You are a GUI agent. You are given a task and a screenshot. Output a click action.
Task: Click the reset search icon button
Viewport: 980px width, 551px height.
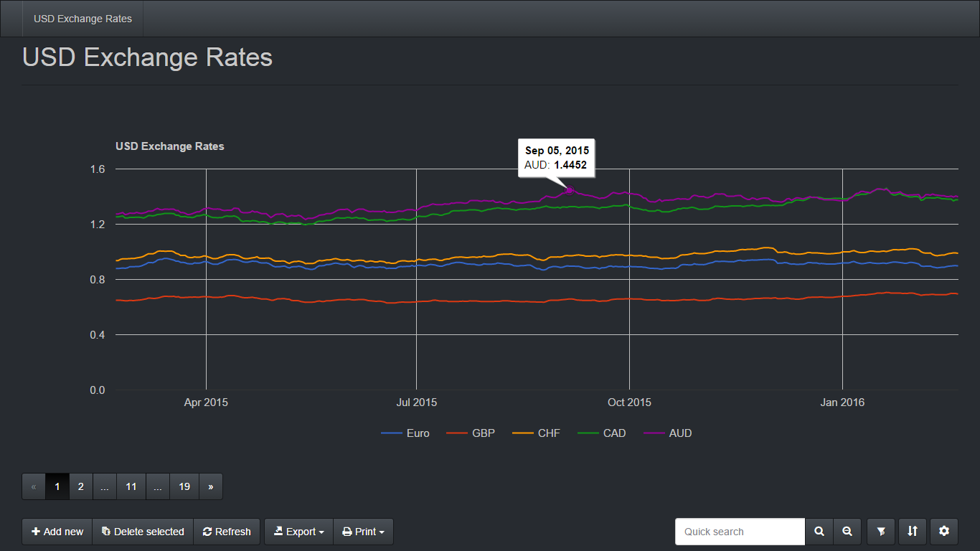pos(847,532)
